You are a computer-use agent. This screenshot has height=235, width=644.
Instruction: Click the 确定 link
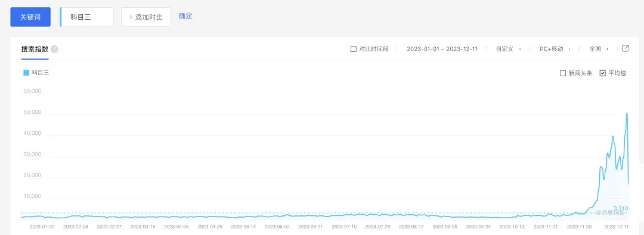[x=185, y=17]
